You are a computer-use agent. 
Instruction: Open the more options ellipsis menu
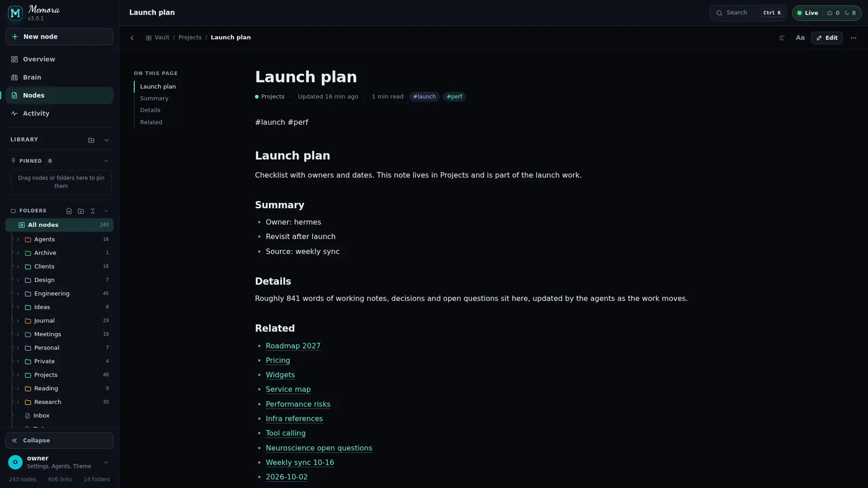pyautogui.click(x=853, y=38)
